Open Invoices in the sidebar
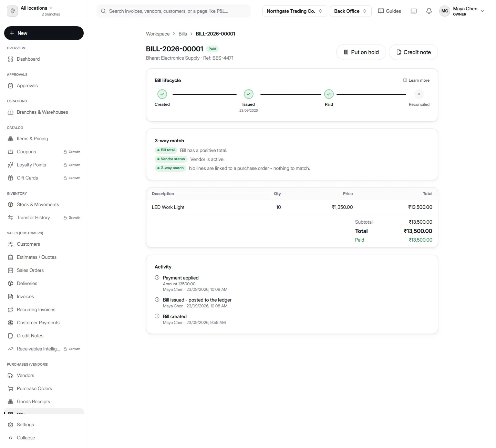Viewport: 496px width, 448px height. pos(44,296)
